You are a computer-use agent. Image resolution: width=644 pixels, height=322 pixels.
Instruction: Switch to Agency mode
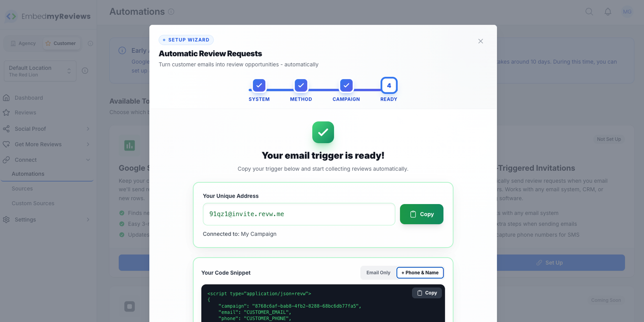(23, 43)
